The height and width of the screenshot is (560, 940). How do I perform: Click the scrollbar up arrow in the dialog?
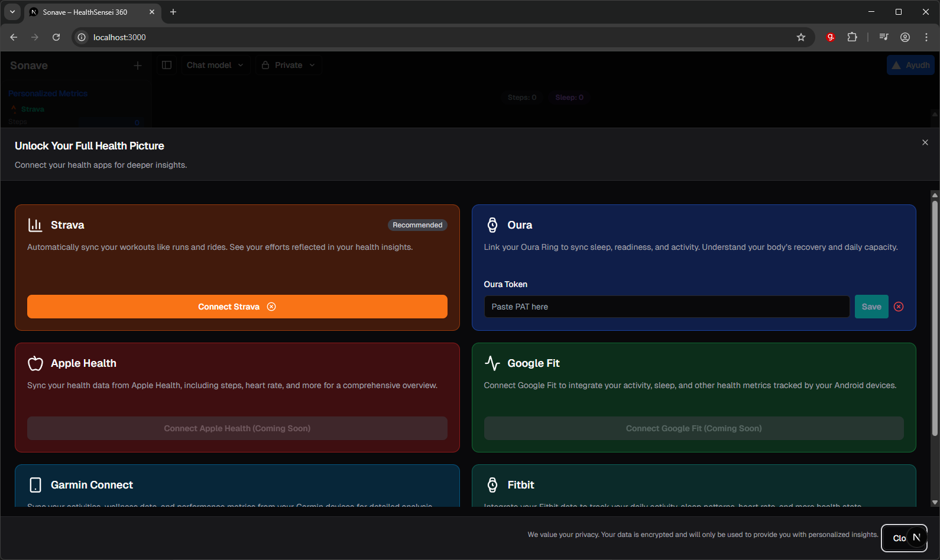(935, 194)
